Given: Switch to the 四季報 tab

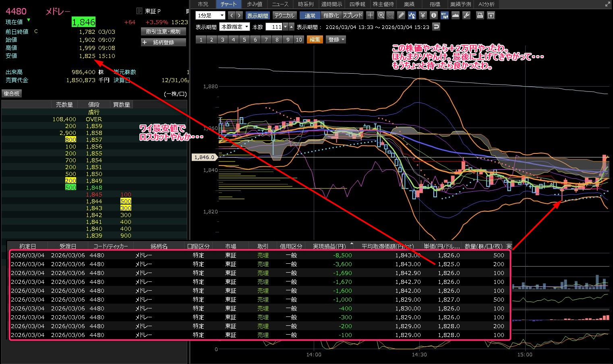Looking at the screenshot, I should point(357,4).
